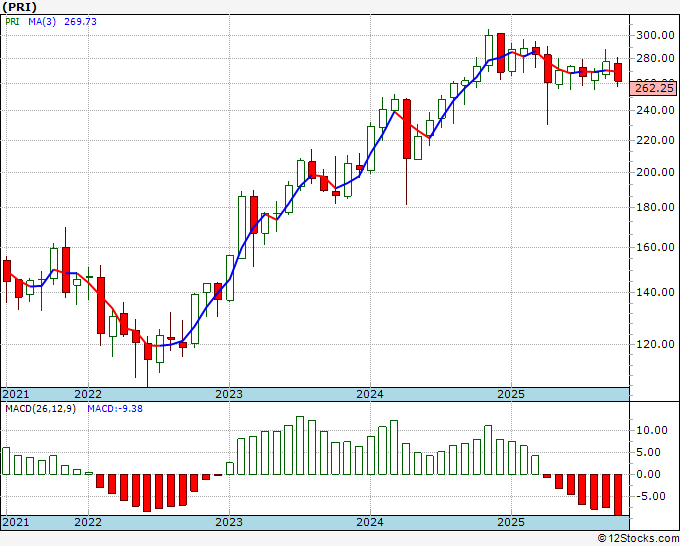Click the MACD(26,12,9) indicator label
Viewport: 680px width, 546px height.
pyautogui.click(x=40, y=409)
